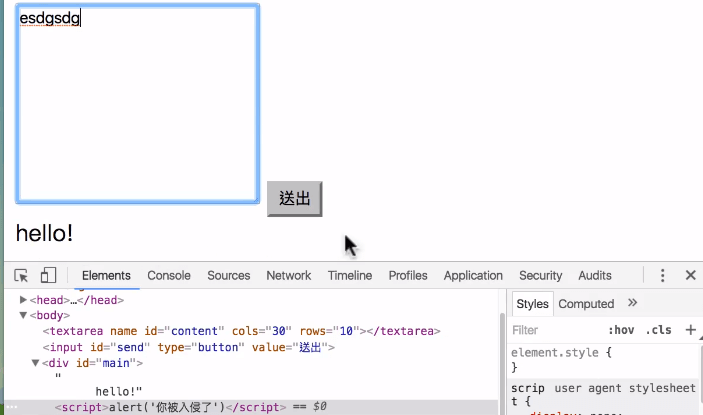The width and height of the screenshot is (703, 415).
Task: Activate the inspect element picker icon
Action: coord(21,275)
